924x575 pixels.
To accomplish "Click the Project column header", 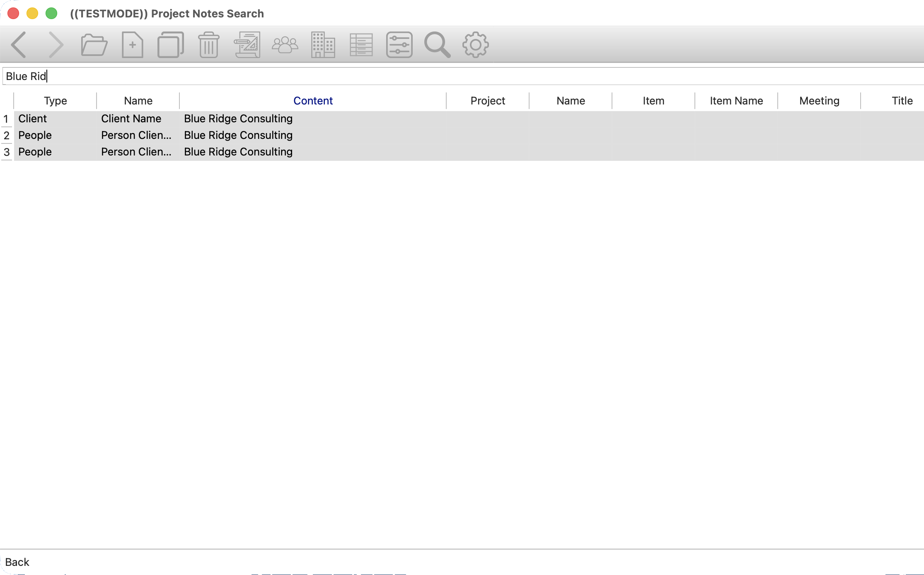I will coord(488,101).
